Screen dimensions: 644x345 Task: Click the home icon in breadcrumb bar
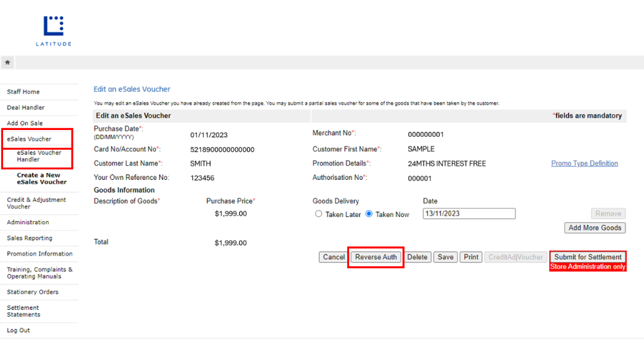pyautogui.click(x=7, y=63)
